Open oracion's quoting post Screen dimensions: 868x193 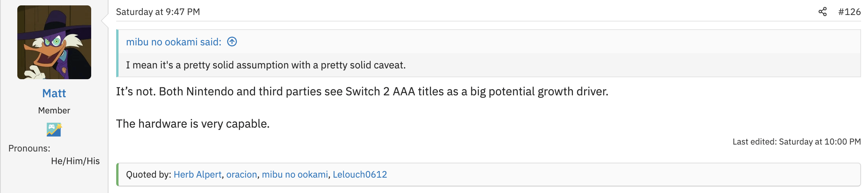tap(242, 175)
